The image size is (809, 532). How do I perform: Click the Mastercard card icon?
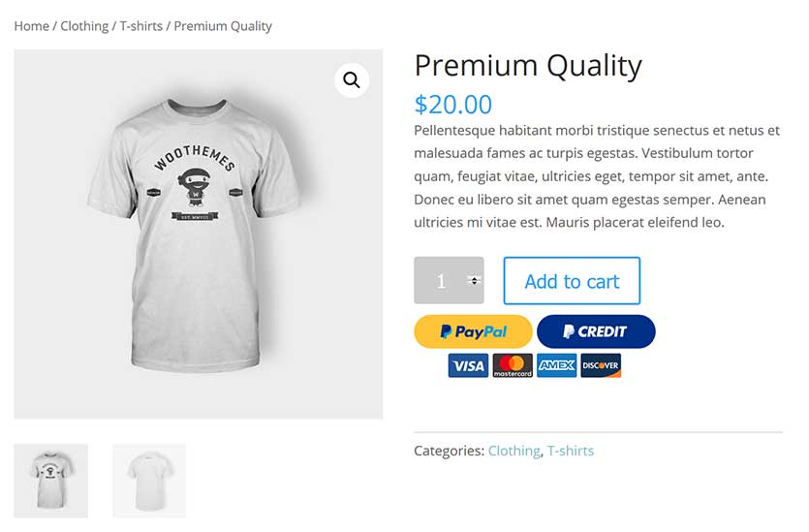(513, 365)
